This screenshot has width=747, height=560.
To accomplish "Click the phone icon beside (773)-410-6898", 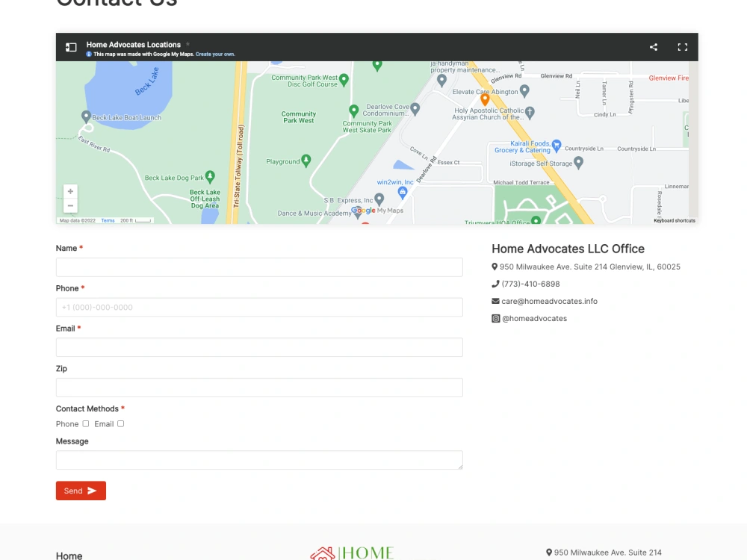I will (x=495, y=284).
